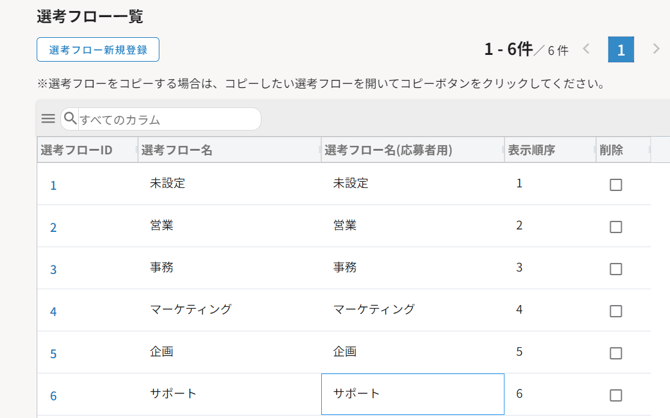Enable delete checkbox in 企画 row
670x418 pixels.
pyautogui.click(x=616, y=353)
